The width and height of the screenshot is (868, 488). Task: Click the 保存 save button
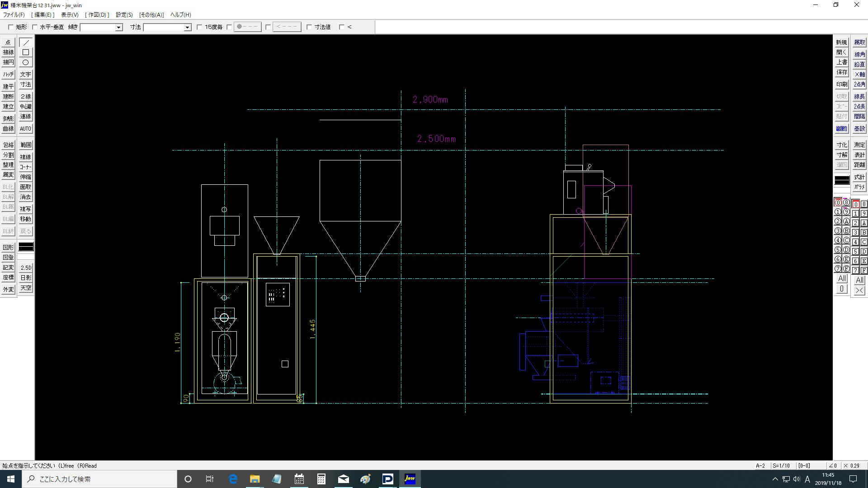tap(841, 72)
